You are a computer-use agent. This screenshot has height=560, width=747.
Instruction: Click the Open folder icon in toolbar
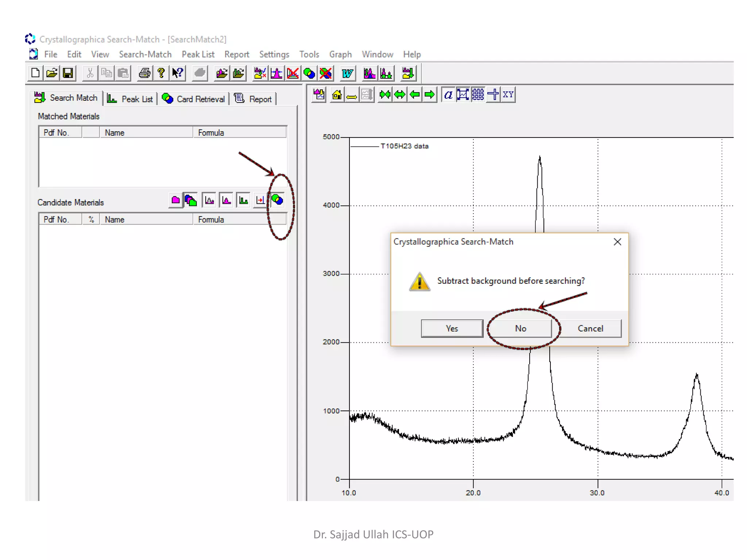click(52, 73)
